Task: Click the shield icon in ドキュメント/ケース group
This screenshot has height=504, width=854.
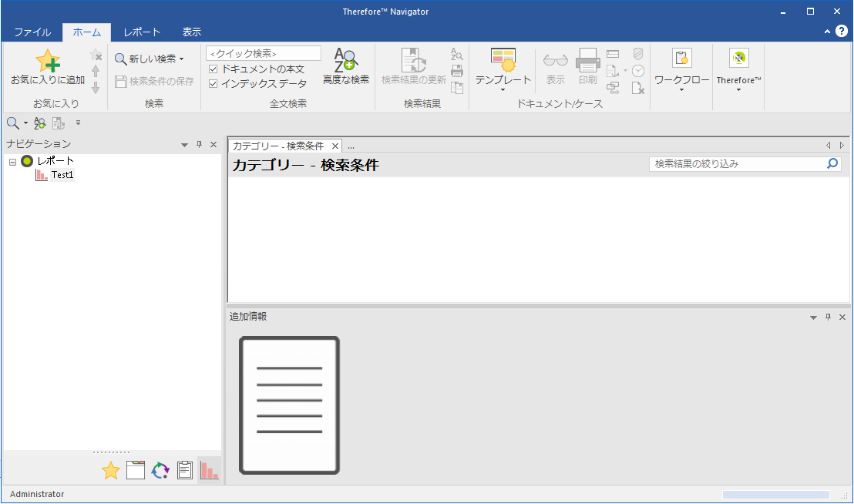Action: (x=638, y=54)
